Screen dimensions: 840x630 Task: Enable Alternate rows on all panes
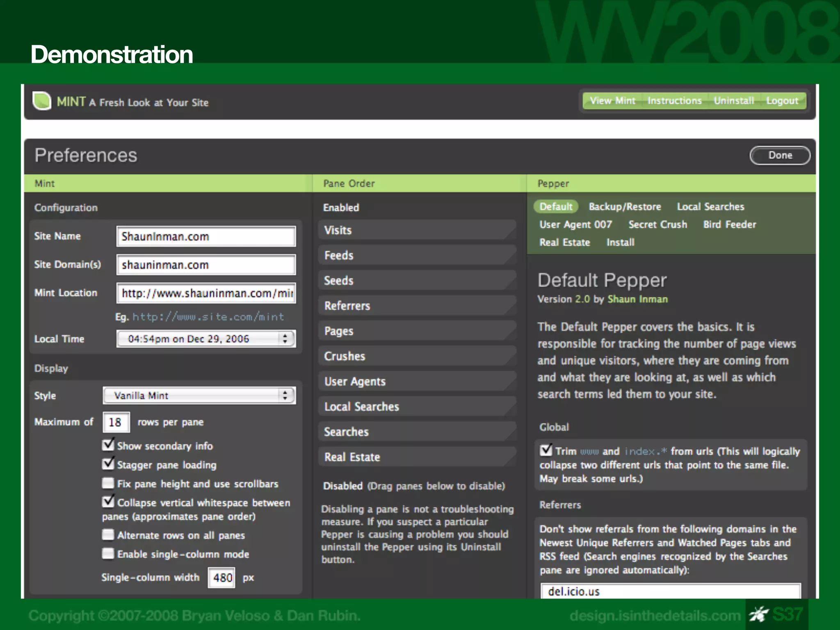(108, 534)
